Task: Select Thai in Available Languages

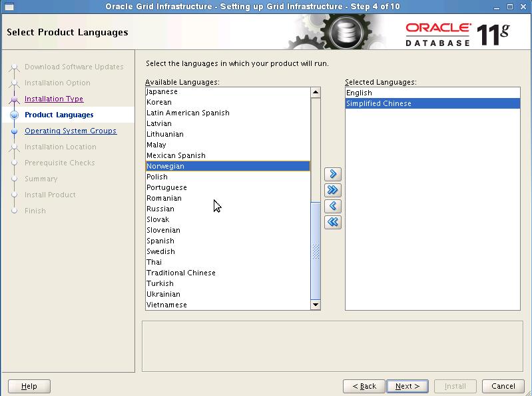Action: (228, 262)
